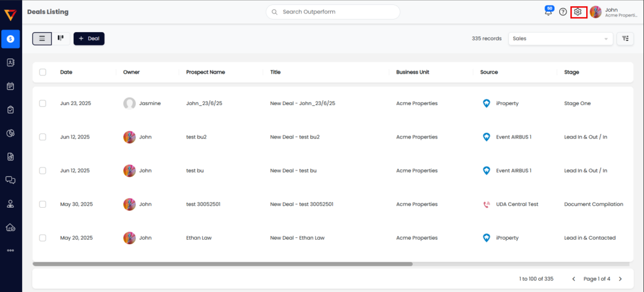The width and height of the screenshot is (644, 292).
Task: Open the pie chart reports icon
Action: pos(11,133)
